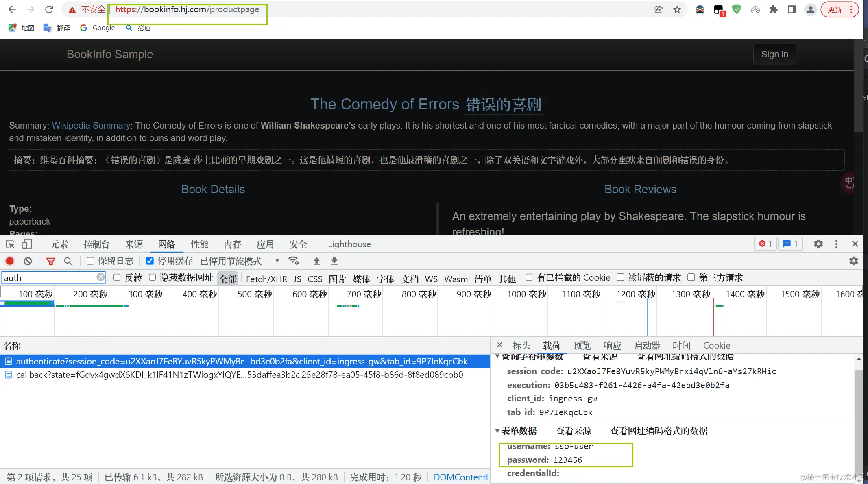This screenshot has width=868, height=484.
Task: Click the import HAR upload arrow icon
Action: (x=316, y=261)
